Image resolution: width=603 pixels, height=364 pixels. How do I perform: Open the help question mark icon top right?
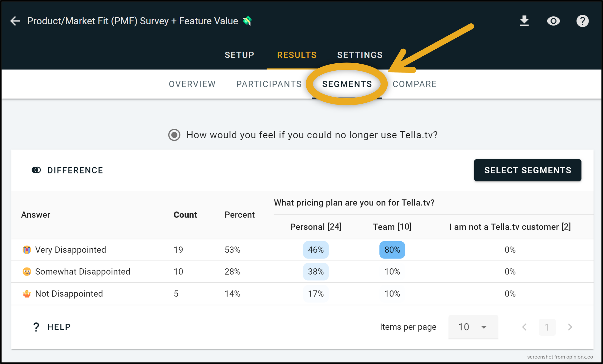582,21
